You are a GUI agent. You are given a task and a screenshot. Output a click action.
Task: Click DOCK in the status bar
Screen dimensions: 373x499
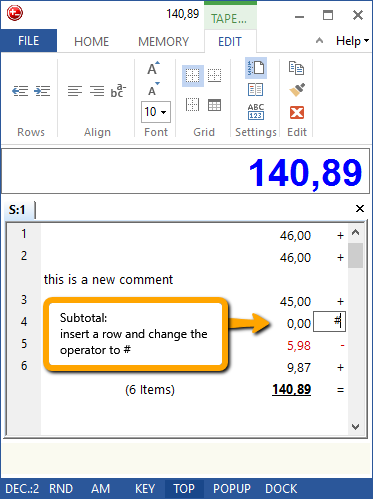[281, 489]
